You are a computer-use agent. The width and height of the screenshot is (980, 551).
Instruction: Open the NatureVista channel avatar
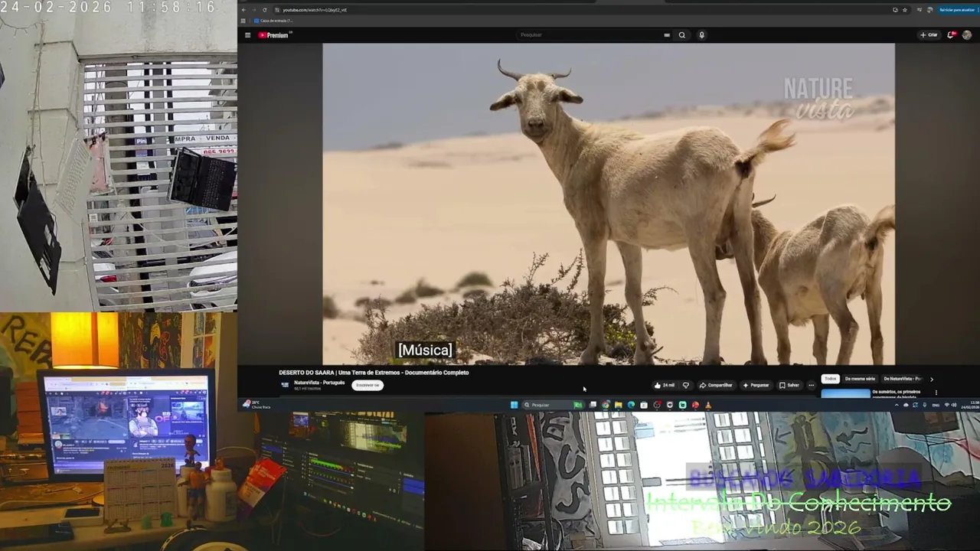285,385
